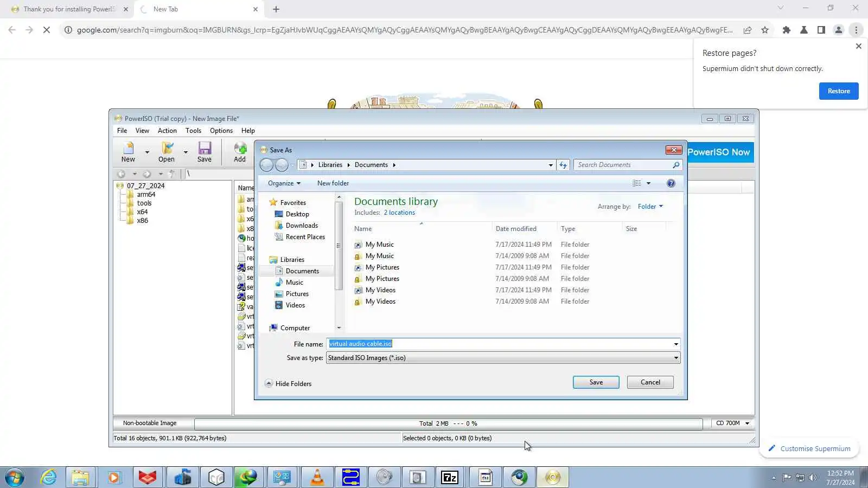Open the Organize dropdown in Save As

coord(284,183)
